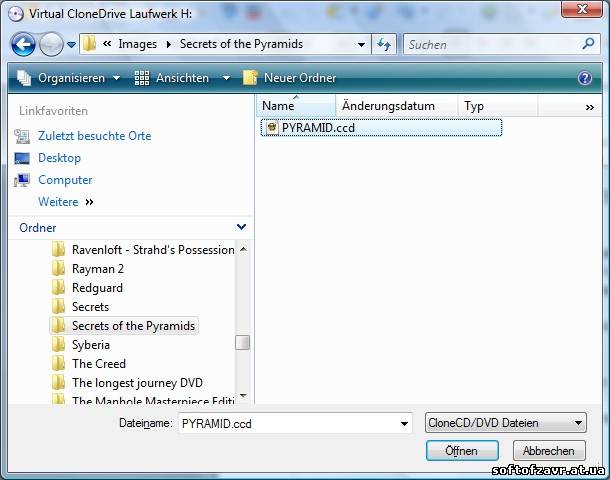Click the PYRAMID.ccd file icon
Screen dimensions: 610x480
pyautogui.click(x=272, y=128)
